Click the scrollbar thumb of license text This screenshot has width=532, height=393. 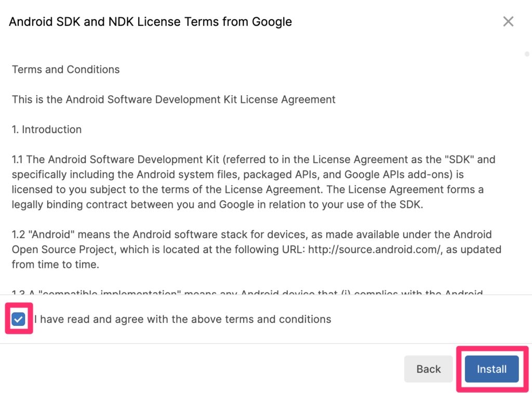pos(527,54)
